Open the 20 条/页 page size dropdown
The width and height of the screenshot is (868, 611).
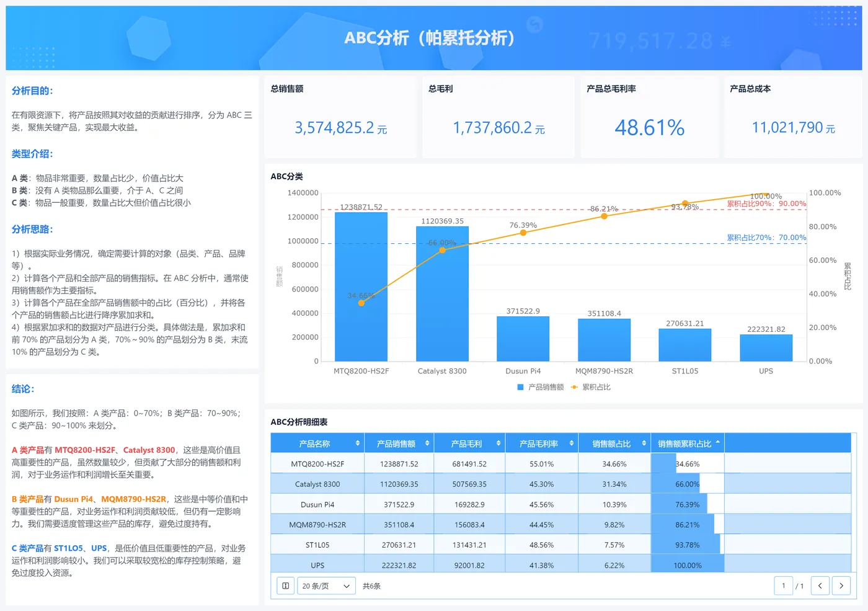pos(326,586)
